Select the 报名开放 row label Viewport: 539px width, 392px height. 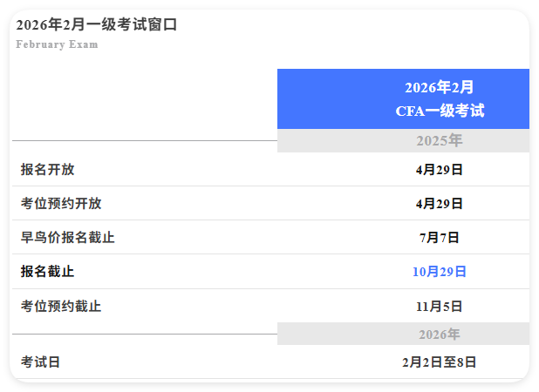tap(48, 170)
